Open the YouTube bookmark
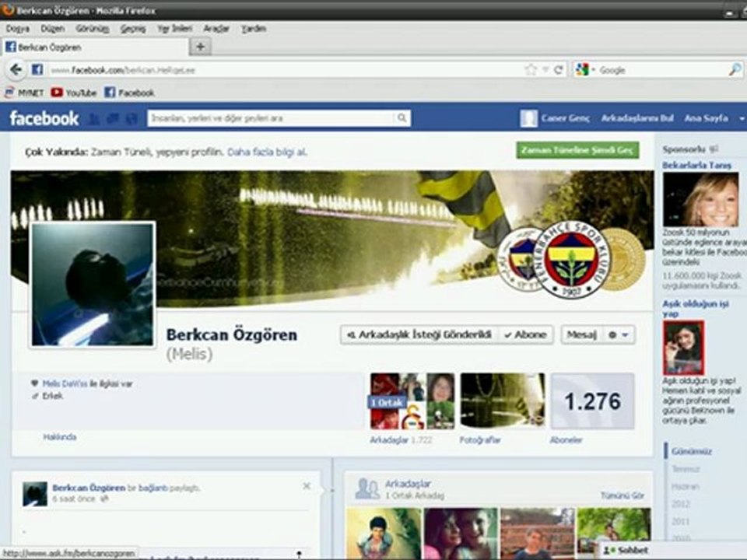This screenshot has width=747, height=560. click(74, 93)
